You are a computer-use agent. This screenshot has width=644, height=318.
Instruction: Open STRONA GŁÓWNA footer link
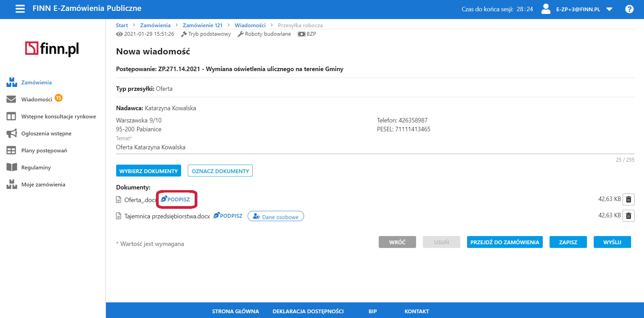click(x=235, y=311)
